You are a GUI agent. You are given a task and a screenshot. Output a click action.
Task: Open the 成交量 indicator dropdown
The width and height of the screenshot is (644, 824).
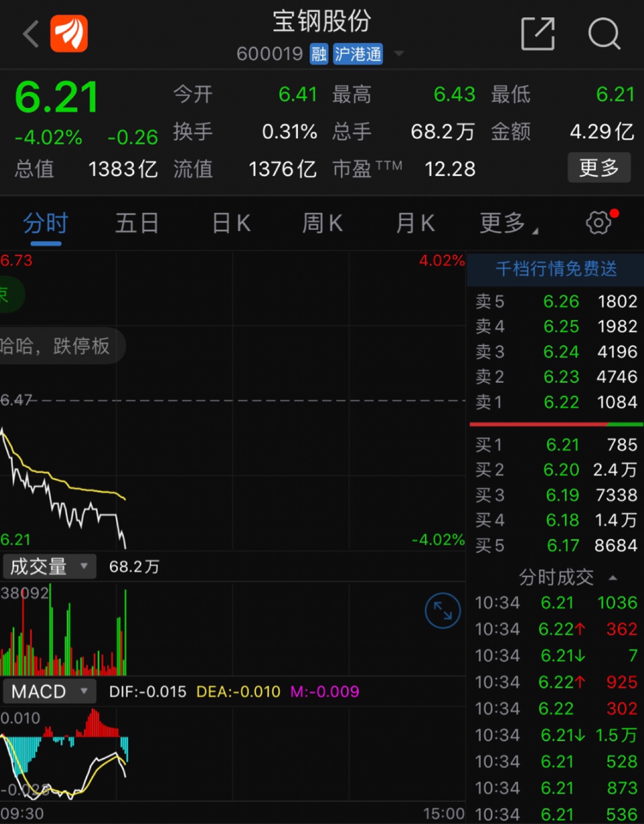click(x=50, y=566)
